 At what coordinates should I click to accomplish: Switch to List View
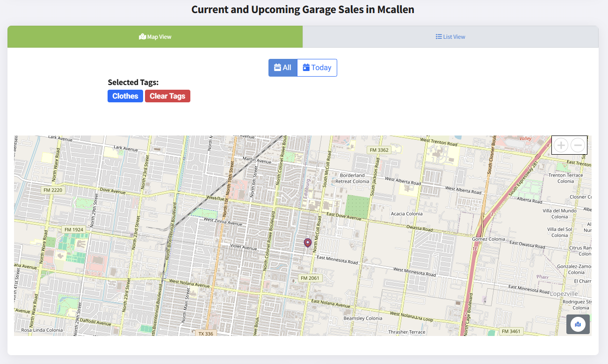[450, 36]
